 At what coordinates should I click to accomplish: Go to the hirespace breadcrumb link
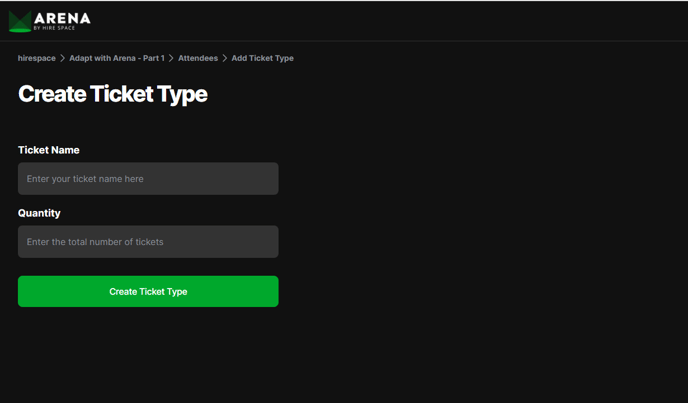pos(36,58)
